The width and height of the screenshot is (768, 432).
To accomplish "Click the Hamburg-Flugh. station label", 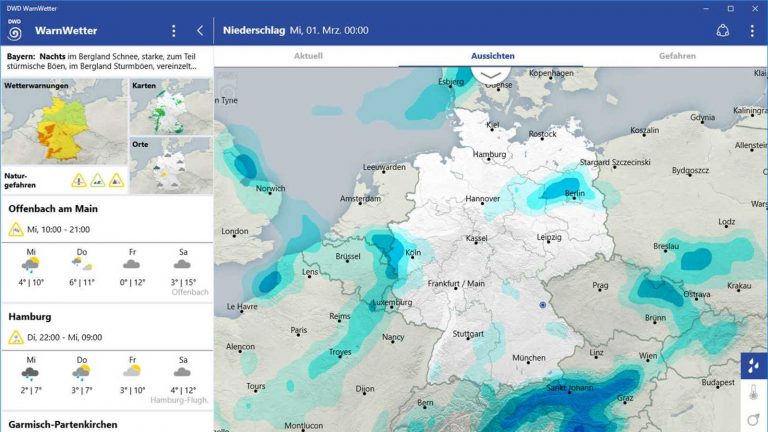I will [x=179, y=400].
